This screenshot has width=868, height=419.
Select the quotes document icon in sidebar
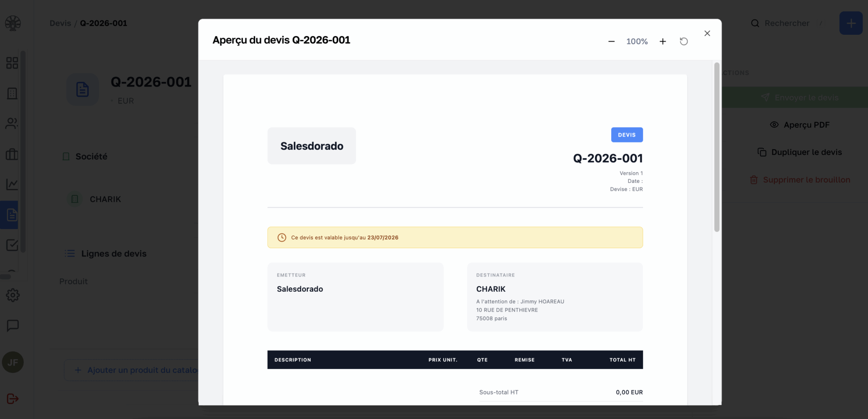click(x=12, y=215)
